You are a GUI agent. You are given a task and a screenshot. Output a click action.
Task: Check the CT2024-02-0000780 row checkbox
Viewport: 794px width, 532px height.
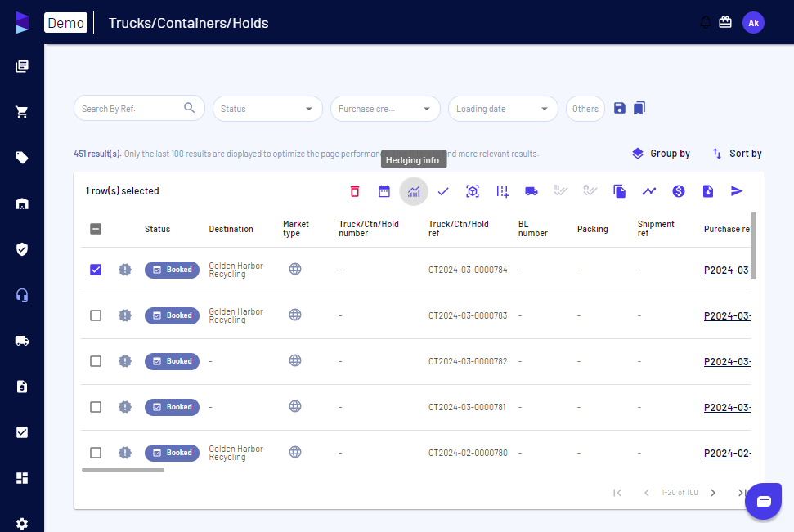96,453
